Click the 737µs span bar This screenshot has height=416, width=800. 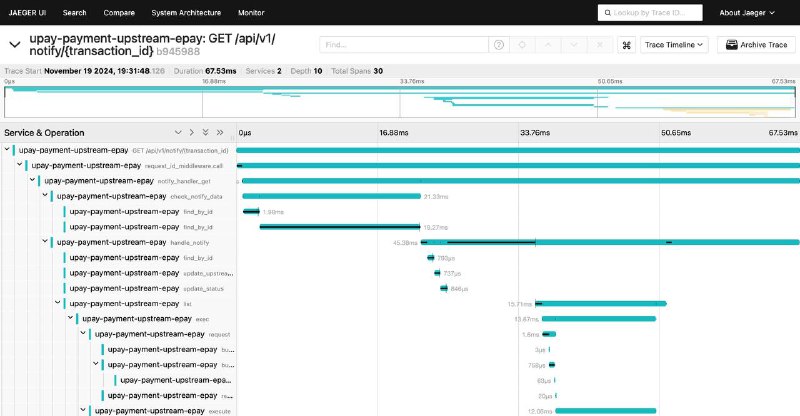437,273
